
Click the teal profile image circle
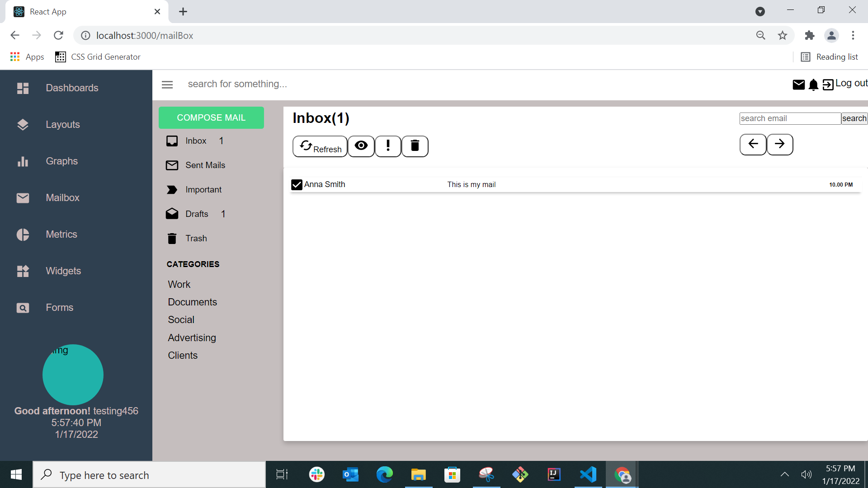click(73, 375)
